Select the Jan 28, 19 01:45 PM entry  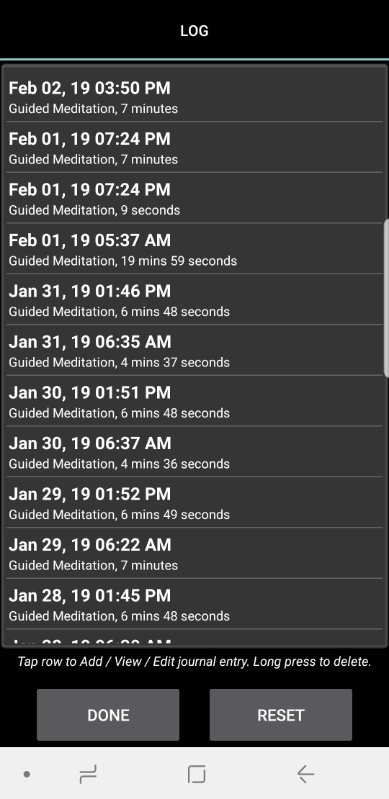[x=194, y=604]
